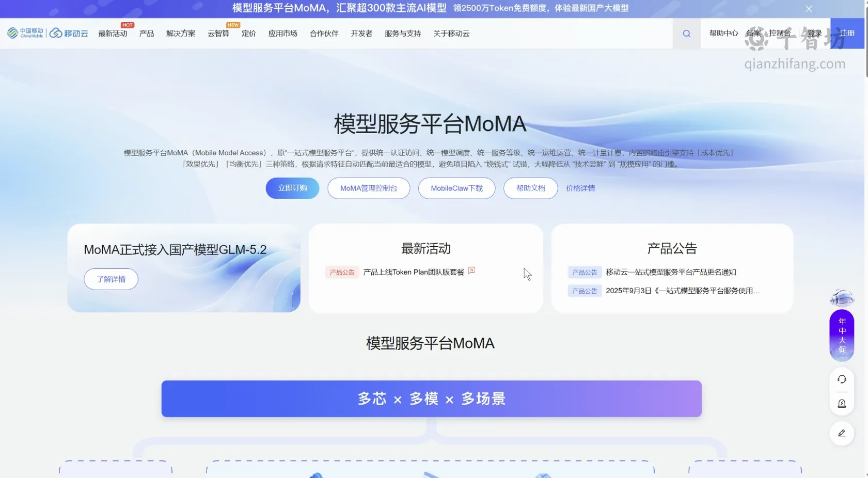Click the large 模型服务平台MoMA hero title

tap(430, 124)
